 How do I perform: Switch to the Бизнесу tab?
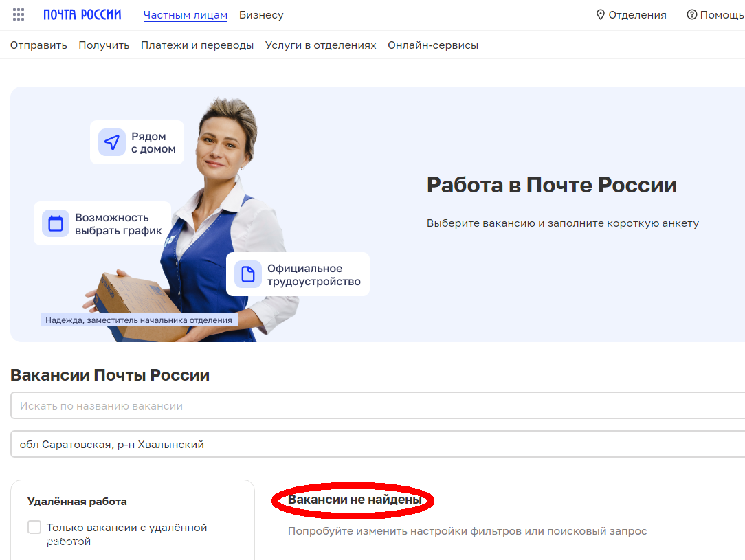pyautogui.click(x=261, y=15)
